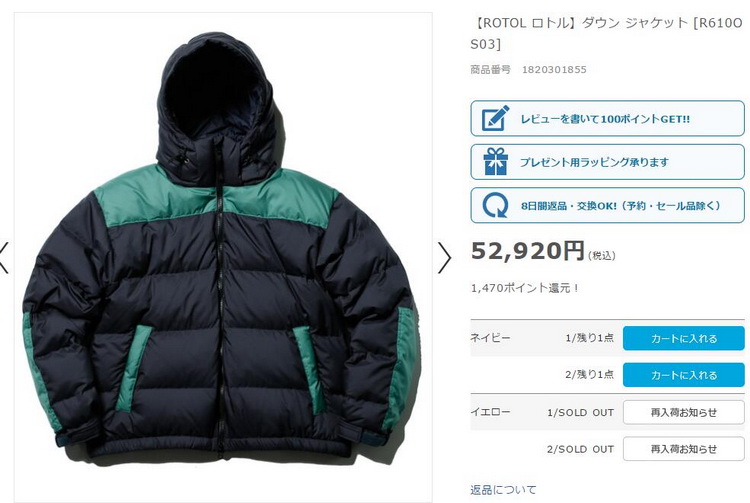The width and height of the screenshot is (750, 503).
Task: Click the product number 1820301855
Action: 554,70
